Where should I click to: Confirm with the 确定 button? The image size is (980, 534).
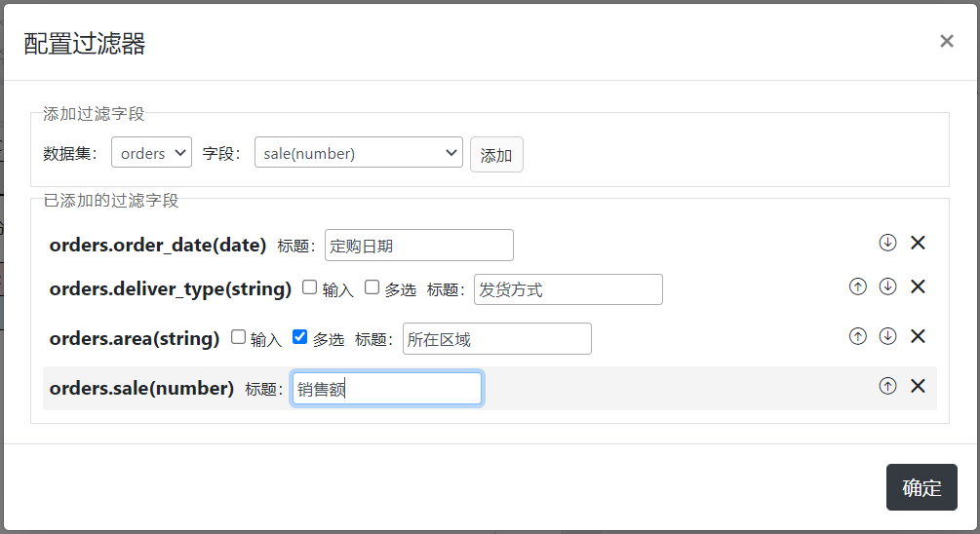(921, 487)
